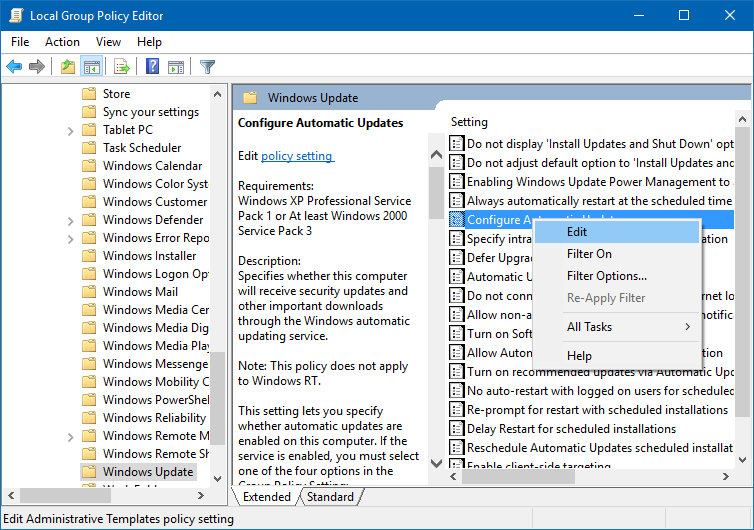Click the Local Group Policy Editor title icon
Viewport: 754px width, 530px height.
(16, 15)
